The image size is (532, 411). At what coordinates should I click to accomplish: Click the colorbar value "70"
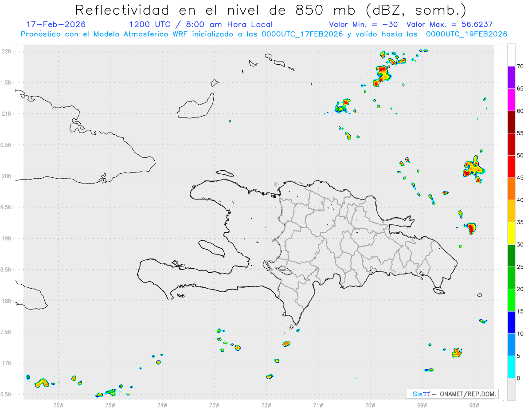click(x=520, y=67)
